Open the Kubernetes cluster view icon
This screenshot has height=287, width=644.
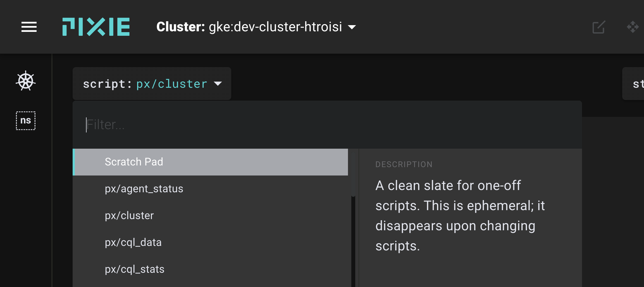click(x=26, y=81)
